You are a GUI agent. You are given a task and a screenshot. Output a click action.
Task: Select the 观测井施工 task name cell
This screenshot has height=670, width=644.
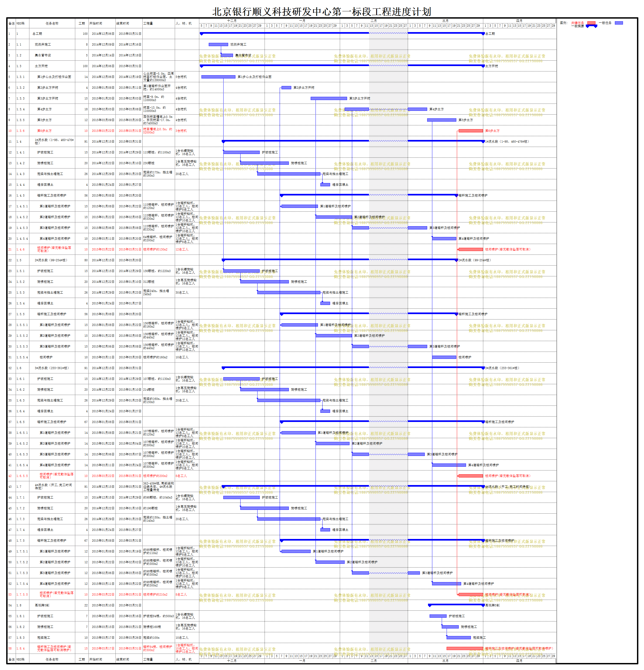43,44
